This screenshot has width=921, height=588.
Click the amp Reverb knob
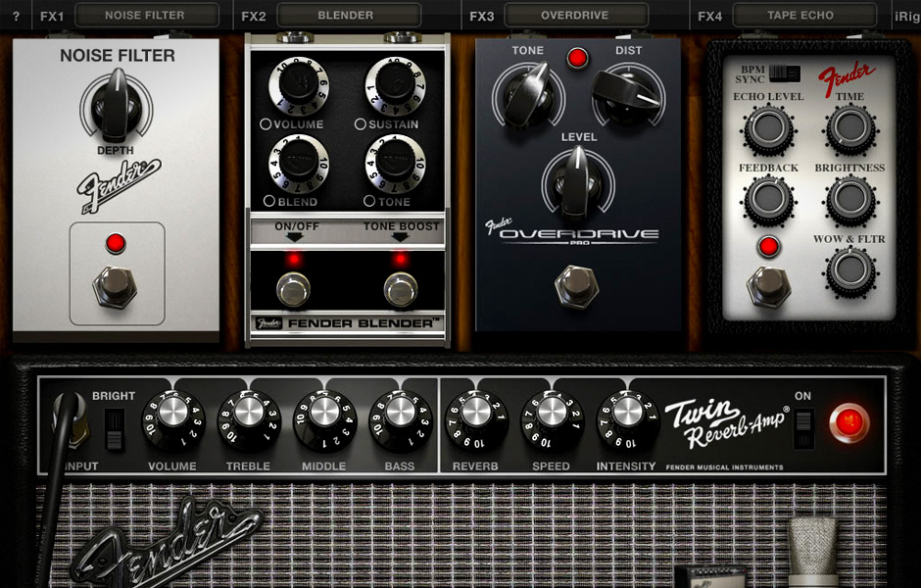(x=476, y=421)
